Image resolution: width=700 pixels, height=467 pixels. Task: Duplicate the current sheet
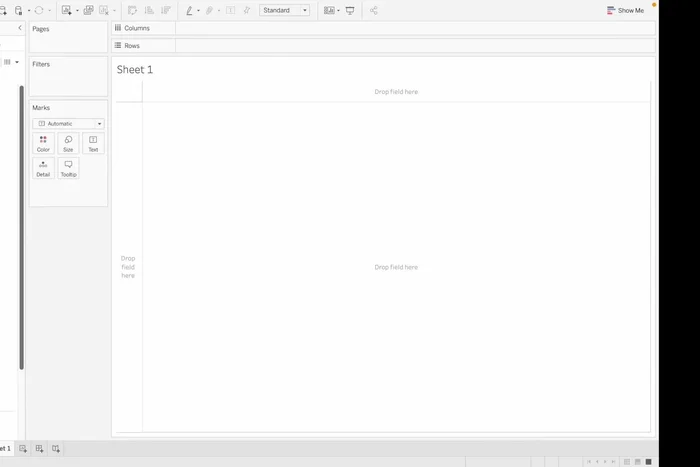(x=88, y=10)
